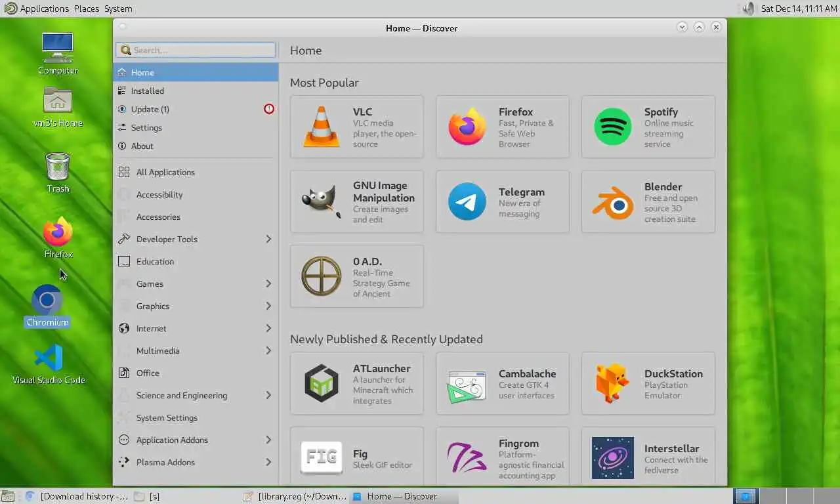Open the Installed sidebar item
The image size is (840, 504).
click(x=196, y=91)
